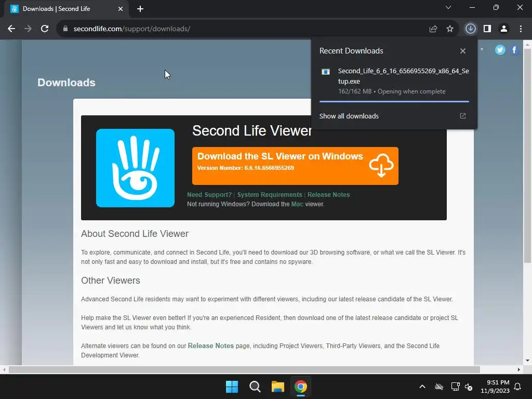Click the Chrome taskbar icon
This screenshot has height=399, width=532.
tap(301, 387)
